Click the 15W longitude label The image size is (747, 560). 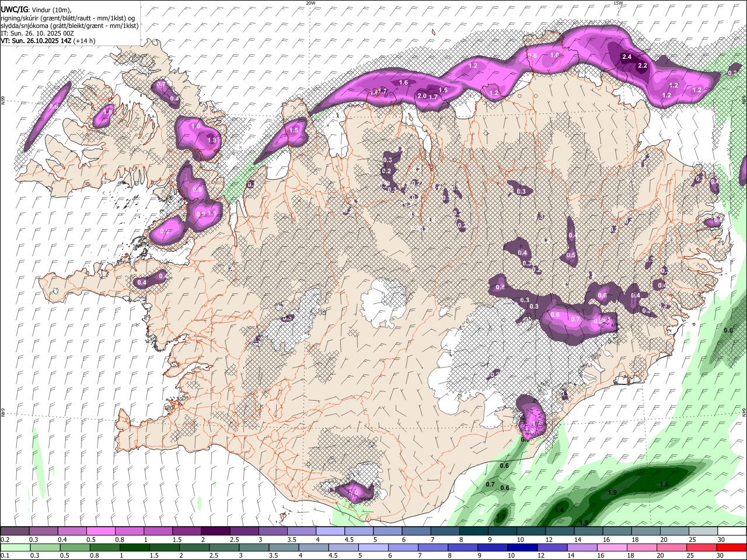point(618,3)
